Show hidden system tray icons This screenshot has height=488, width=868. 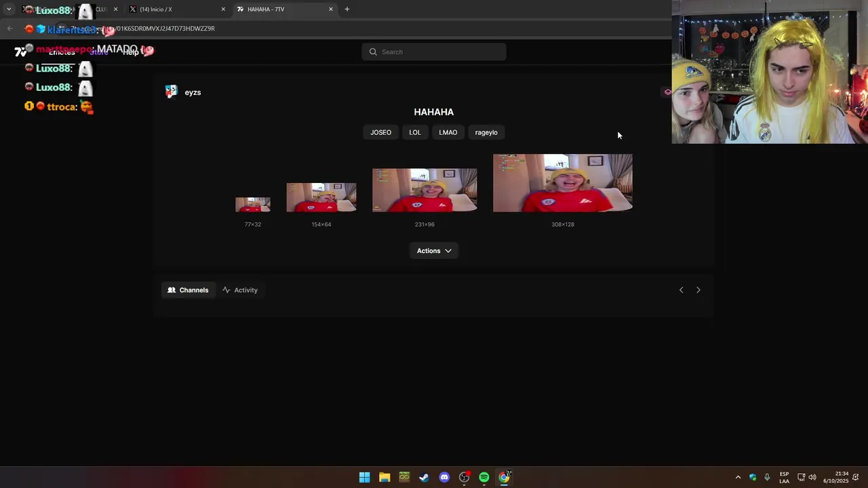point(738,477)
